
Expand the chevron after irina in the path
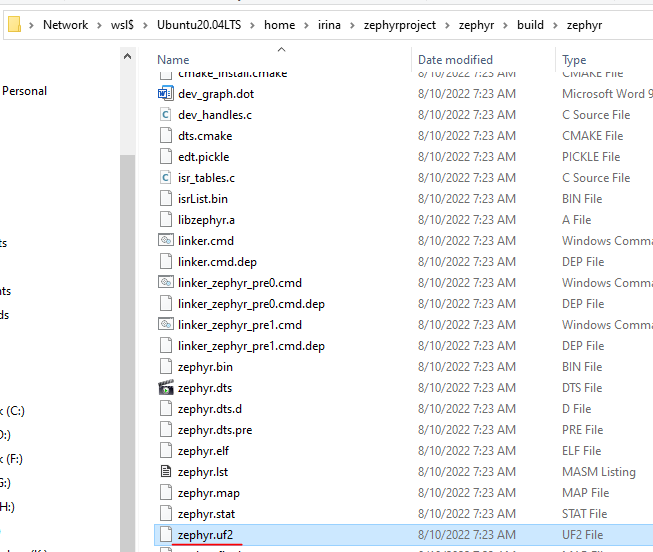[x=352, y=25]
